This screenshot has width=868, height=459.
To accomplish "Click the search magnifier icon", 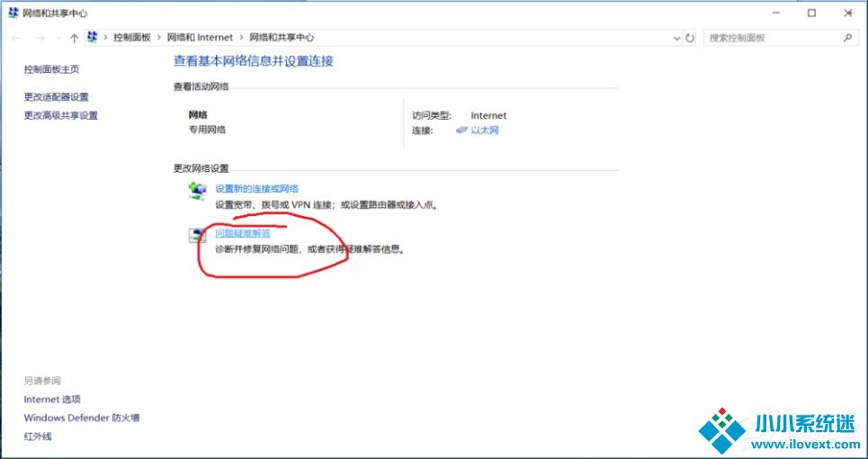I will coord(847,38).
